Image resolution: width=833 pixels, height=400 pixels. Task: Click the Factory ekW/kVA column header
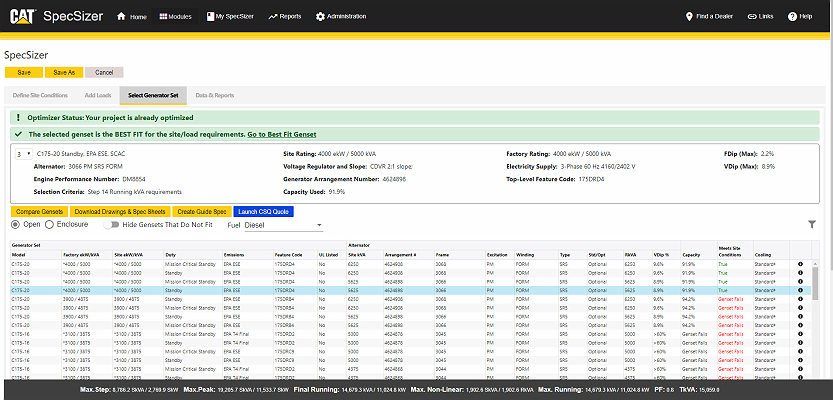[87, 255]
